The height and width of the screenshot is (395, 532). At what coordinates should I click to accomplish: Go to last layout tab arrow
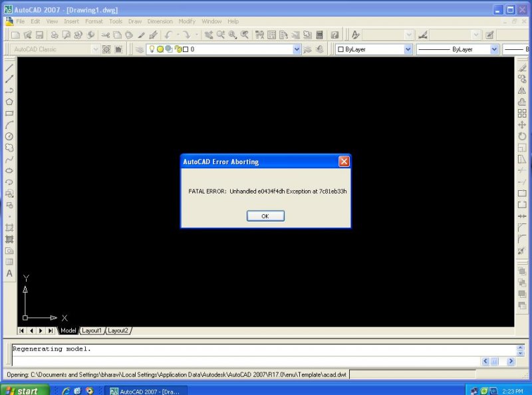point(51,330)
